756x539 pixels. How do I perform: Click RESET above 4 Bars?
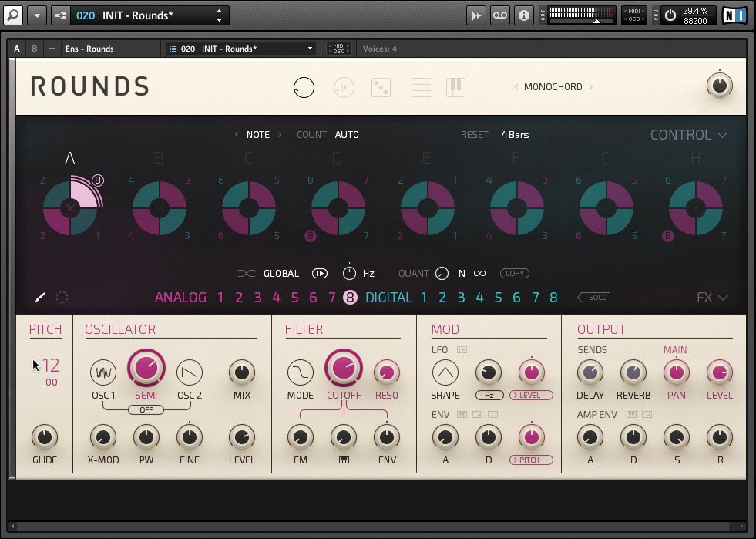(475, 134)
